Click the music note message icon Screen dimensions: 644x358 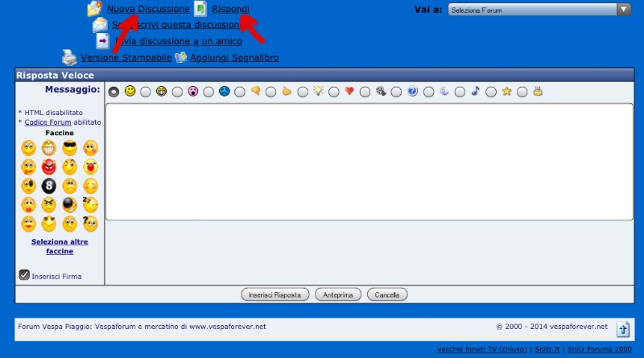(475, 91)
